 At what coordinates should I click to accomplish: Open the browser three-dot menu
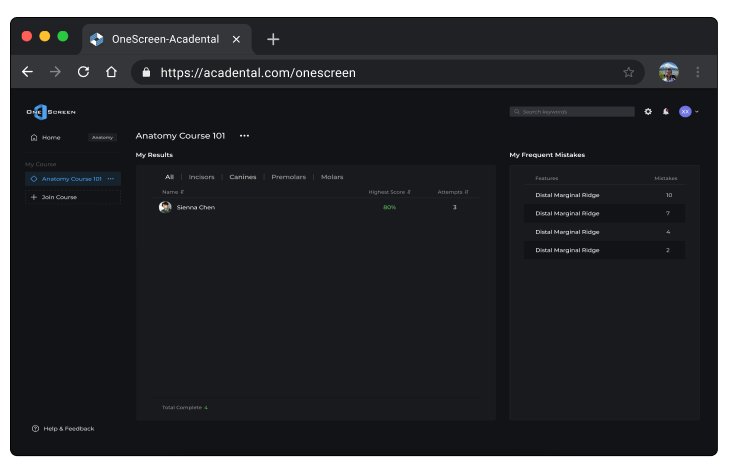point(698,72)
